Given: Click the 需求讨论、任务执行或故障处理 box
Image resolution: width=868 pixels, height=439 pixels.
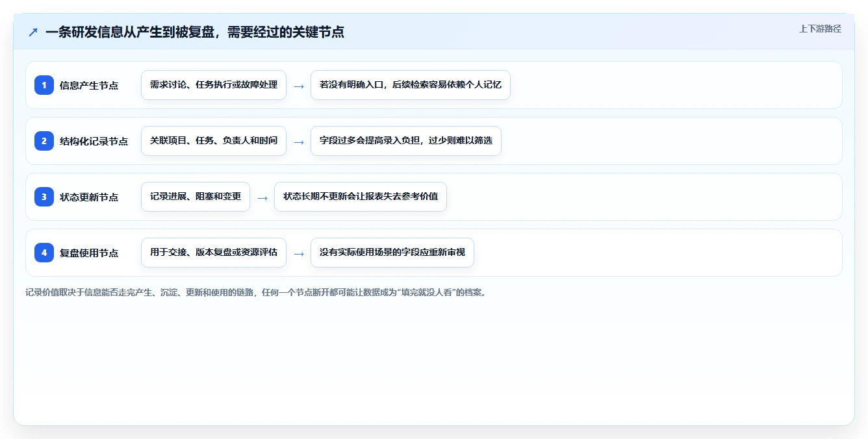Looking at the screenshot, I should 214,85.
